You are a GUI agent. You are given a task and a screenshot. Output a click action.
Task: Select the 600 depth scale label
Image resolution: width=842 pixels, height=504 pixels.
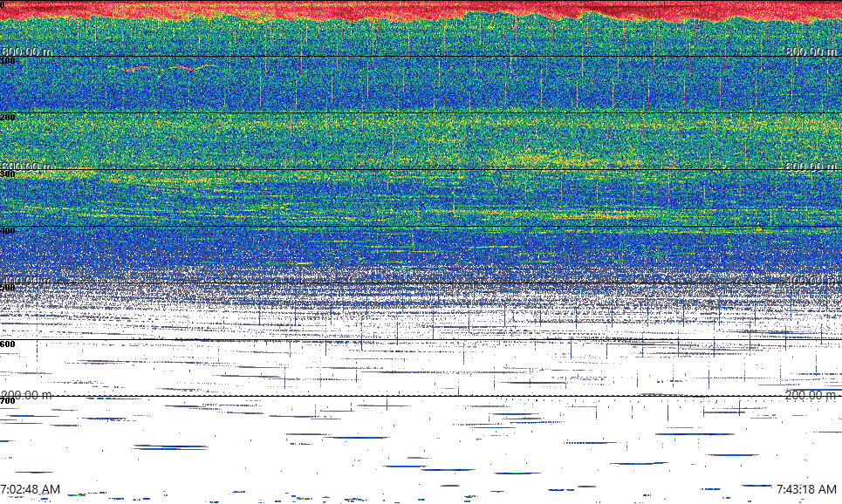8,344
